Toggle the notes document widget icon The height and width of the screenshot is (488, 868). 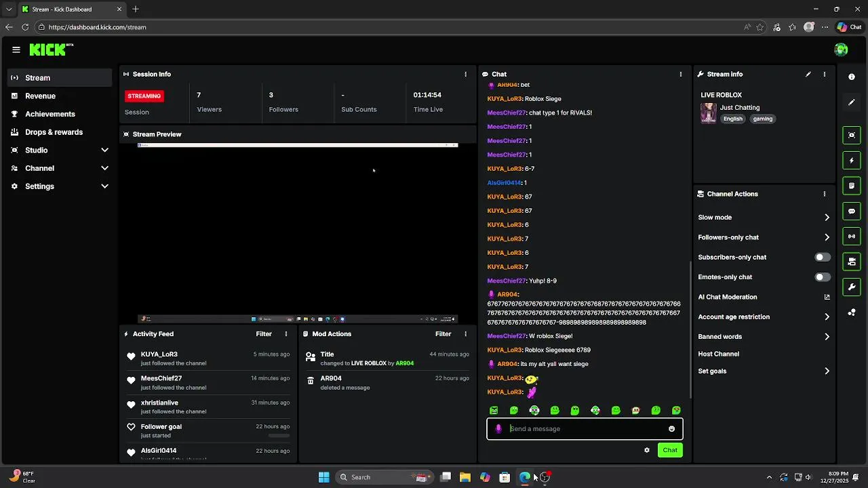[852, 186]
